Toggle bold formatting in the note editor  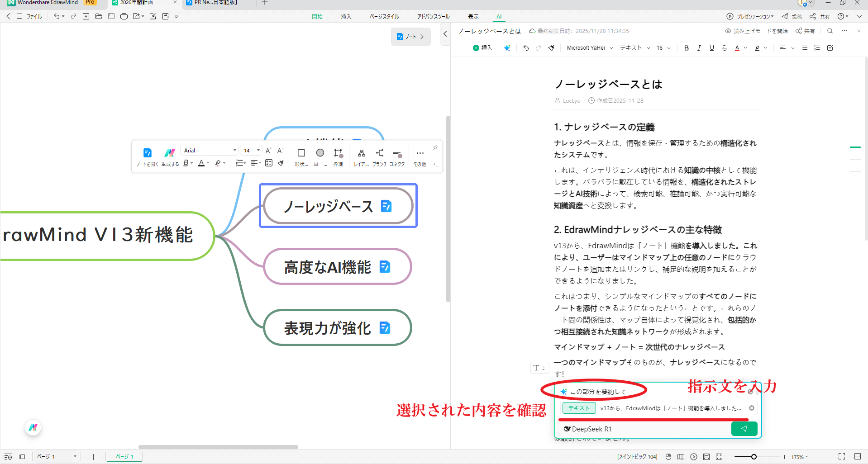point(686,47)
